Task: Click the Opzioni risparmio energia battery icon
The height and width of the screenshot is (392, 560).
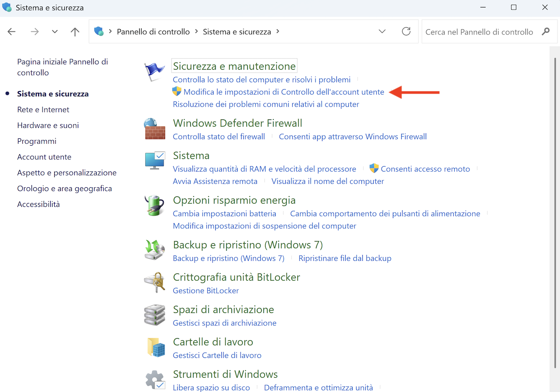Action: 154,206
